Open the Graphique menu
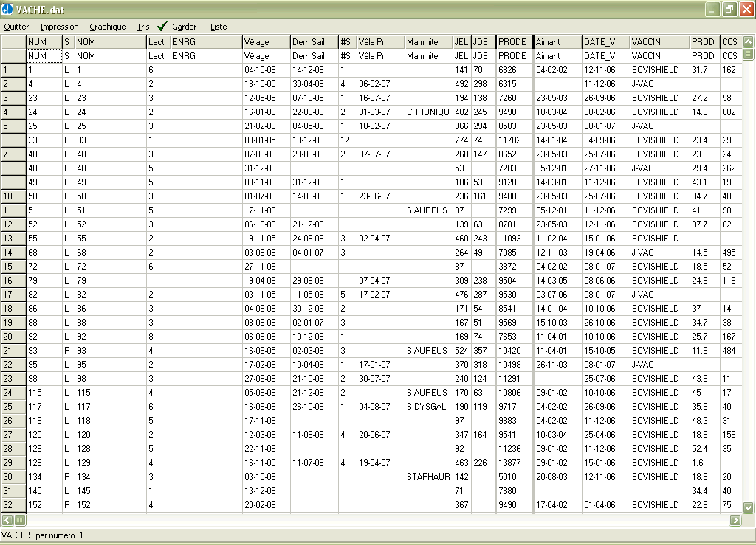This screenshot has width=756, height=545. point(108,27)
